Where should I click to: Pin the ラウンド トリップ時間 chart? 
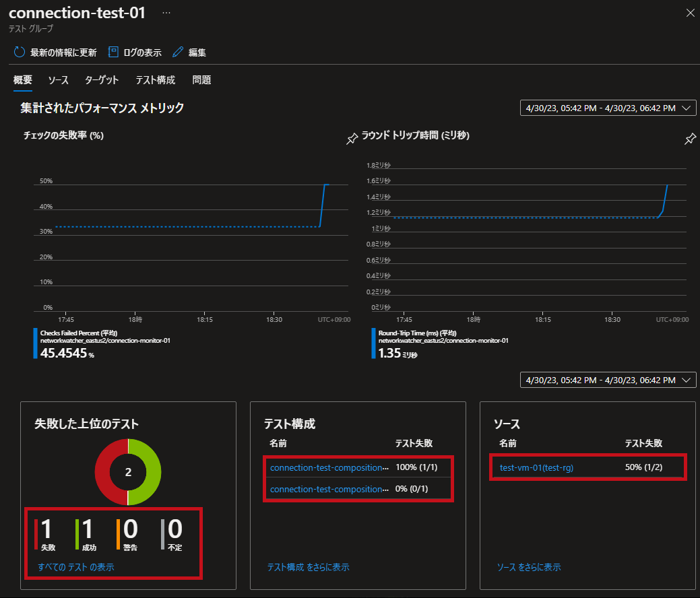point(690,139)
